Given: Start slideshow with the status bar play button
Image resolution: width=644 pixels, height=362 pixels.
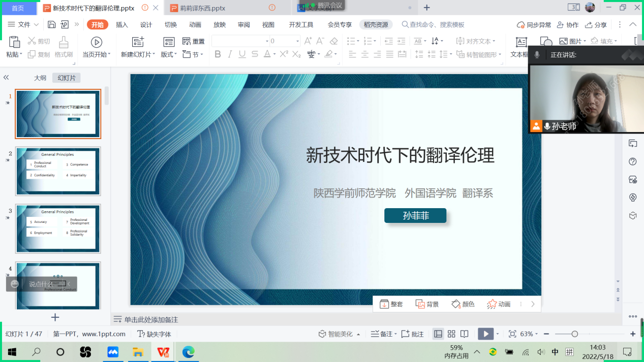Looking at the screenshot, I should pyautogui.click(x=485, y=334).
